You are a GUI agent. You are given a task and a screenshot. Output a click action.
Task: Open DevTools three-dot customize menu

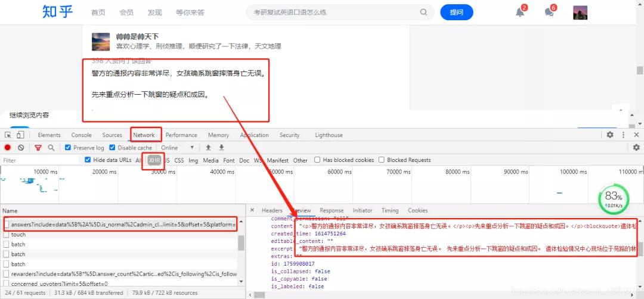click(x=624, y=135)
